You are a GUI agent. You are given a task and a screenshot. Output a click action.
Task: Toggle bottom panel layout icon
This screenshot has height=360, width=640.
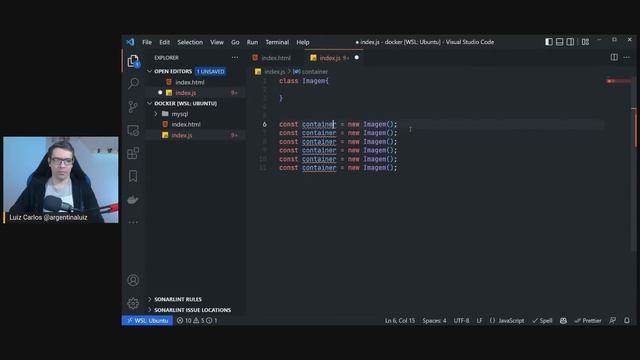560,42
